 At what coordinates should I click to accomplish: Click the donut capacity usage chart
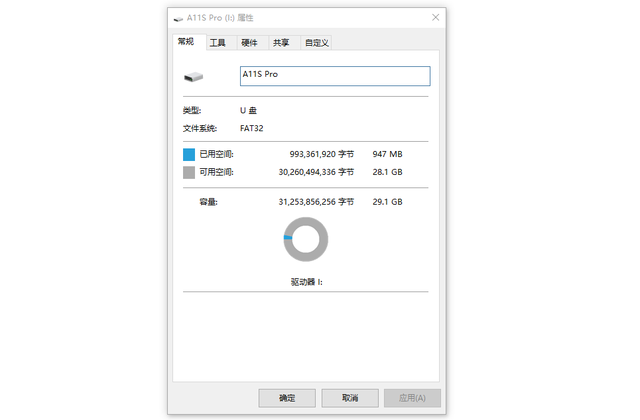(x=306, y=239)
